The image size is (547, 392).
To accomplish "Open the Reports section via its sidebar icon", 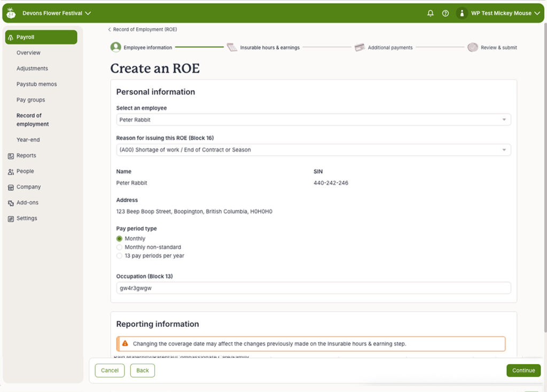I will [10, 155].
